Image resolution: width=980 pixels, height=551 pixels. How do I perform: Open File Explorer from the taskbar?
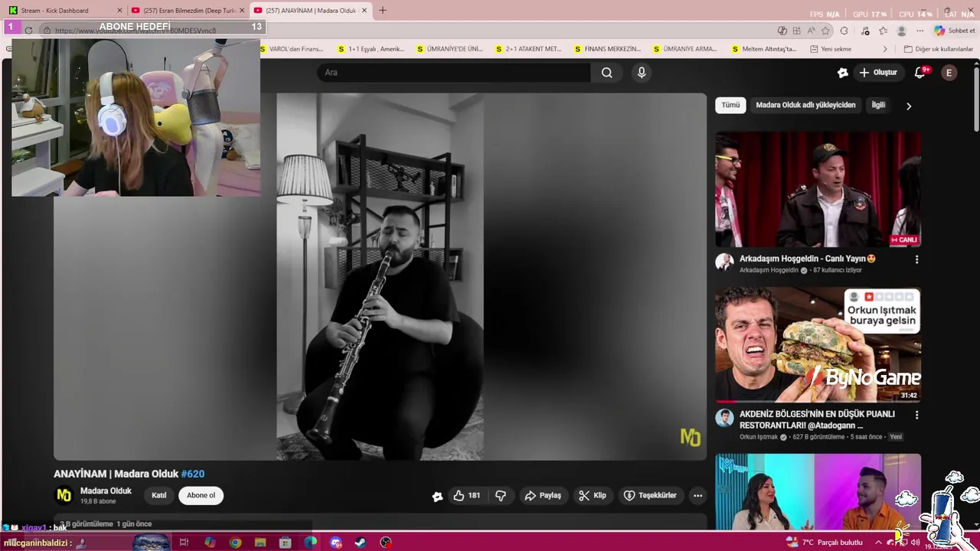coord(260,543)
